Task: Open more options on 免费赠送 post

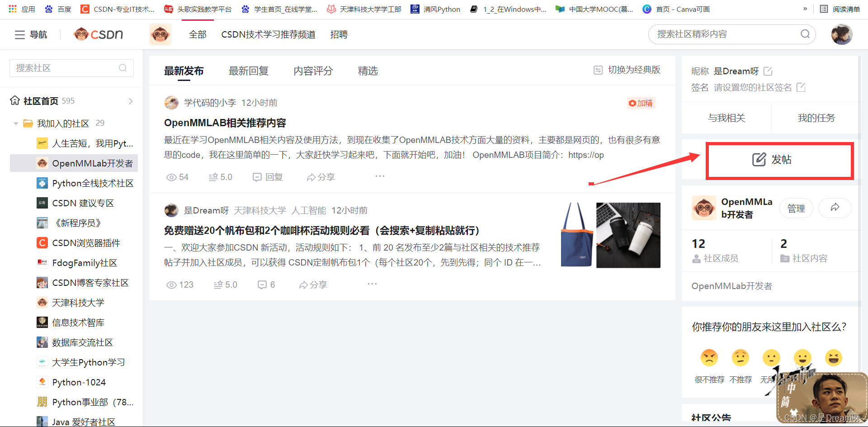Action: [372, 284]
